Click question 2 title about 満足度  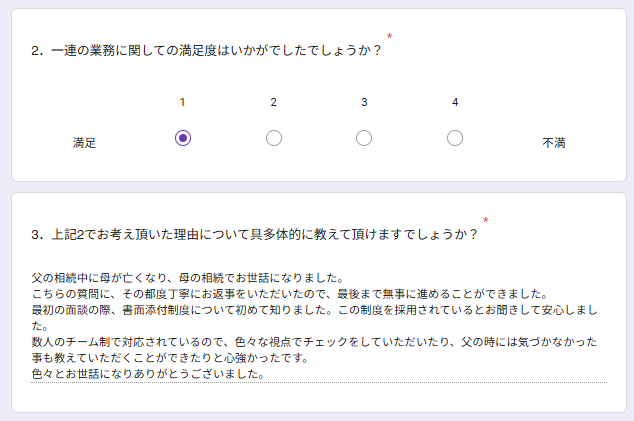tap(206, 50)
